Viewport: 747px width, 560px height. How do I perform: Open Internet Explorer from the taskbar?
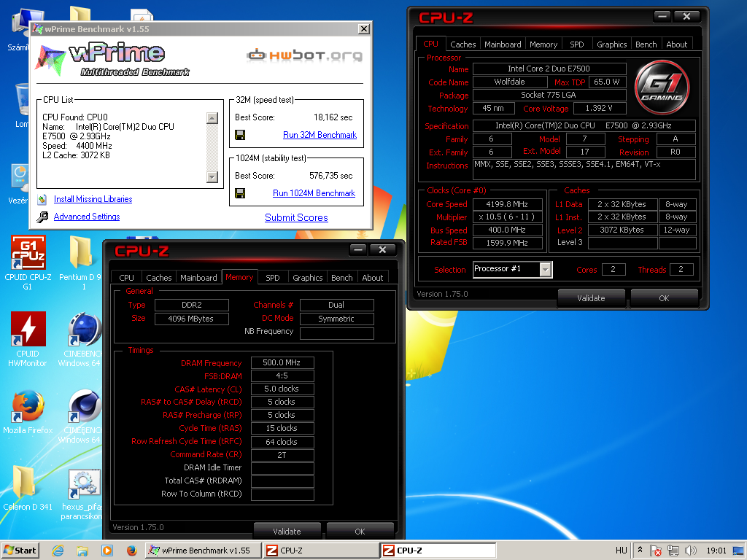tap(58, 551)
